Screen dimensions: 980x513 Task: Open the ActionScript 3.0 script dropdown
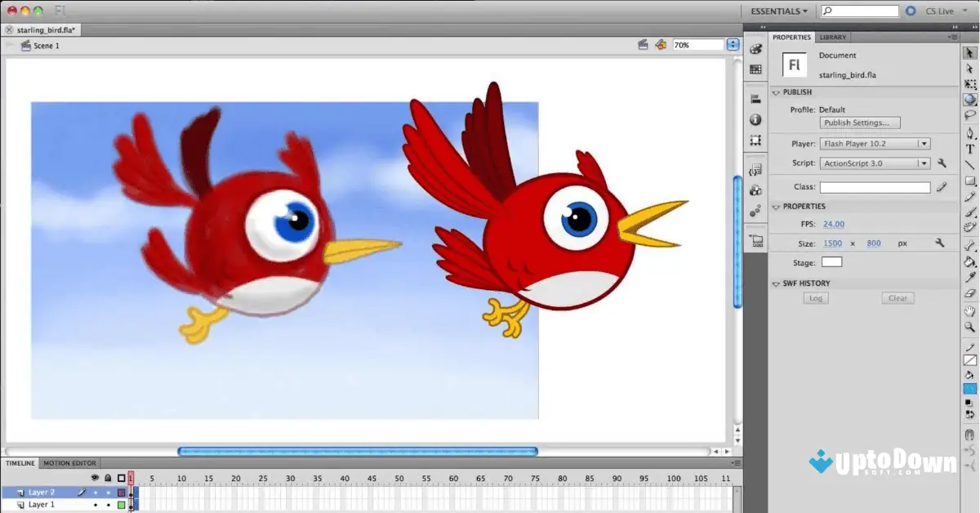coord(924,163)
